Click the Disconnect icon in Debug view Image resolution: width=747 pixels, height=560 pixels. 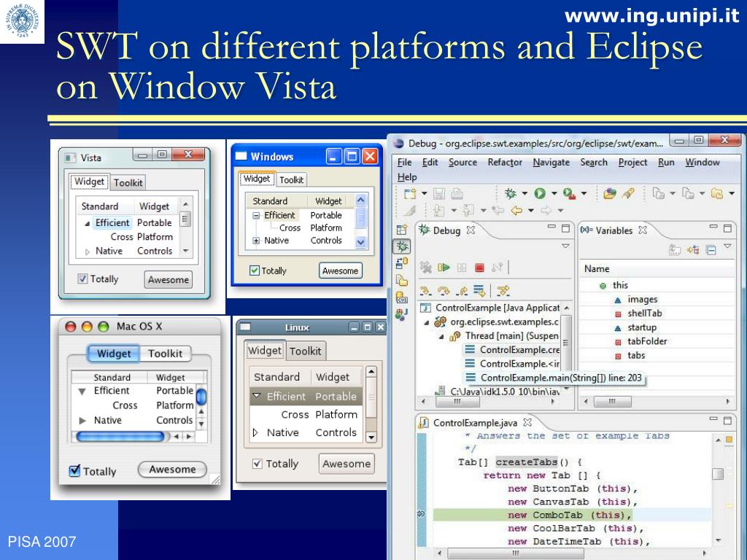point(497,267)
